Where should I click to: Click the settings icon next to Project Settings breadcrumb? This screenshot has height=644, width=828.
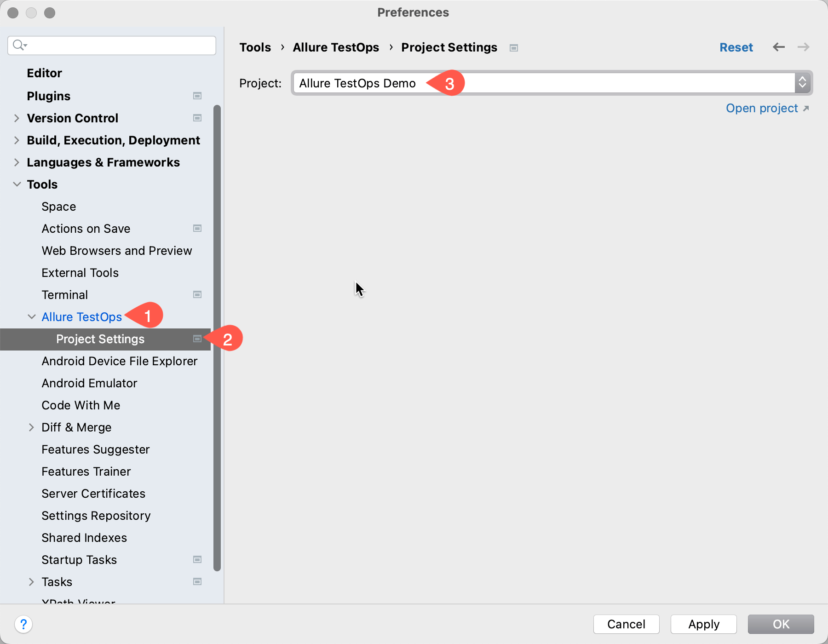(514, 47)
